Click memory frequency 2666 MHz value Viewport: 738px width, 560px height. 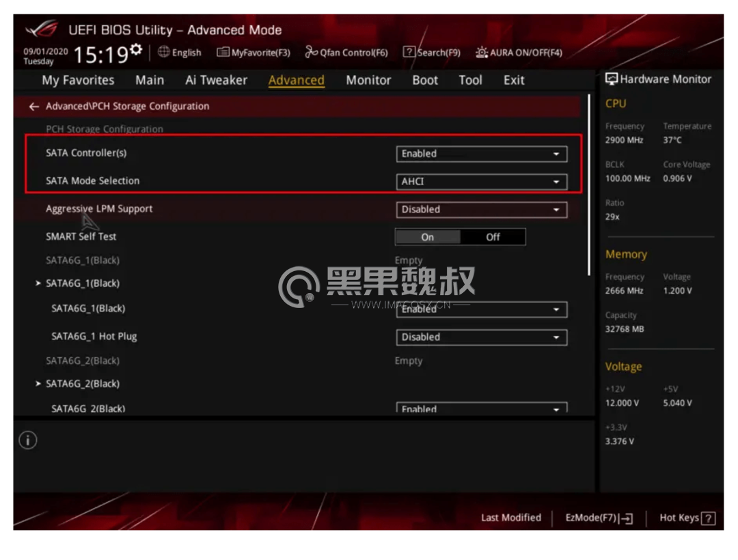point(624,290)
